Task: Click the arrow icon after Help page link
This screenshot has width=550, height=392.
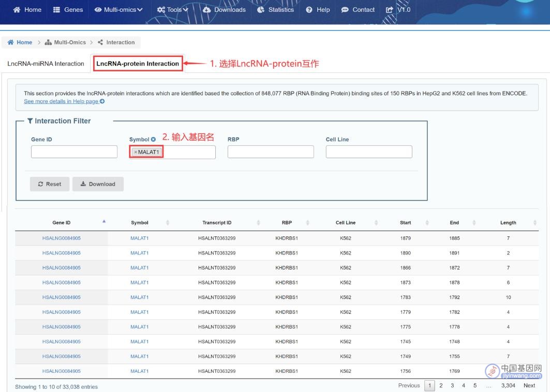Action: (102, 101)
